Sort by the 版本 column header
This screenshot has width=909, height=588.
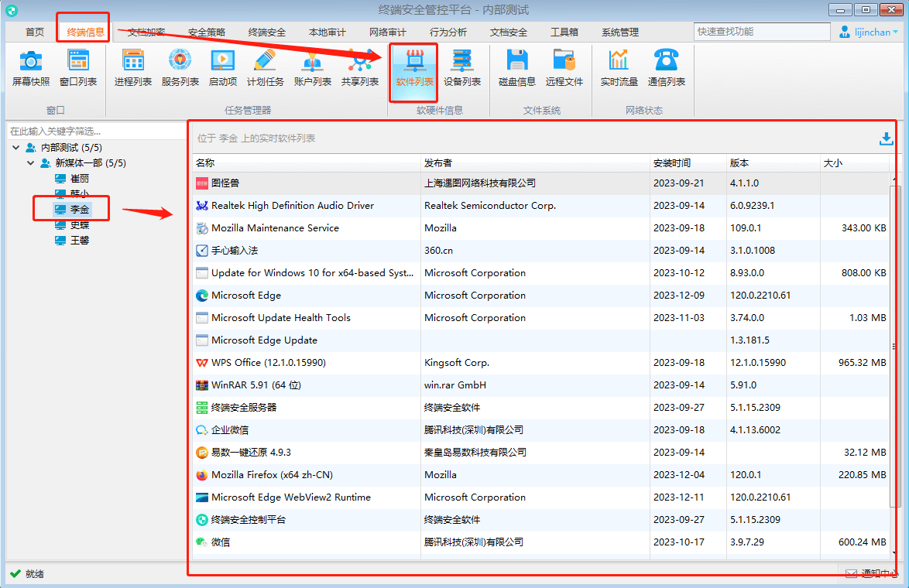click(773, 163)
